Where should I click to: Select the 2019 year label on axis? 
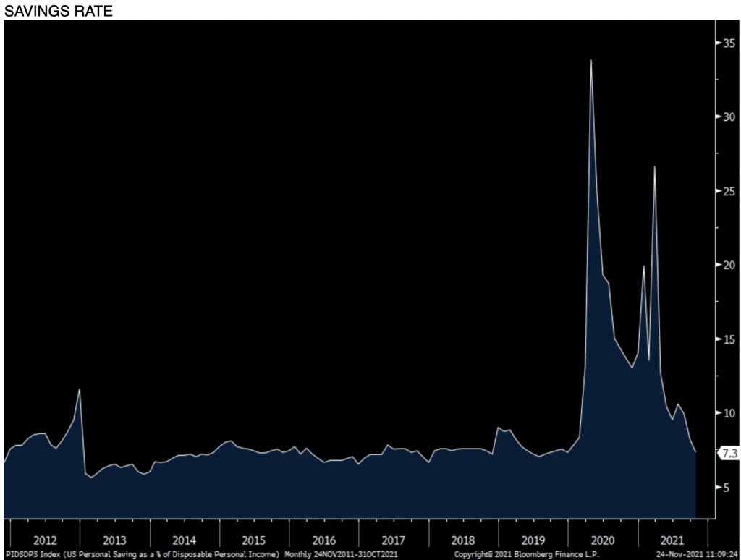click(532, 540)
